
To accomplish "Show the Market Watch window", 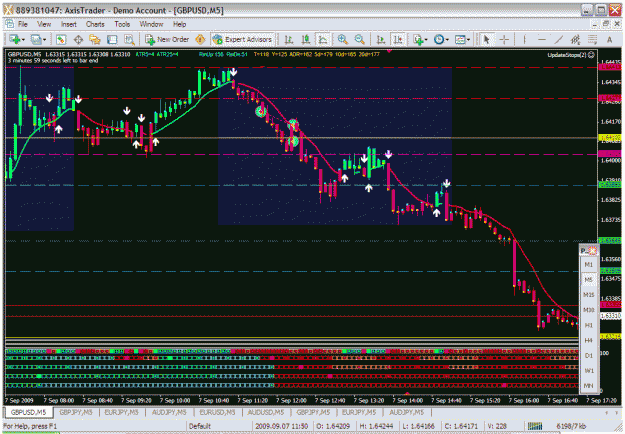I will 61,39.
